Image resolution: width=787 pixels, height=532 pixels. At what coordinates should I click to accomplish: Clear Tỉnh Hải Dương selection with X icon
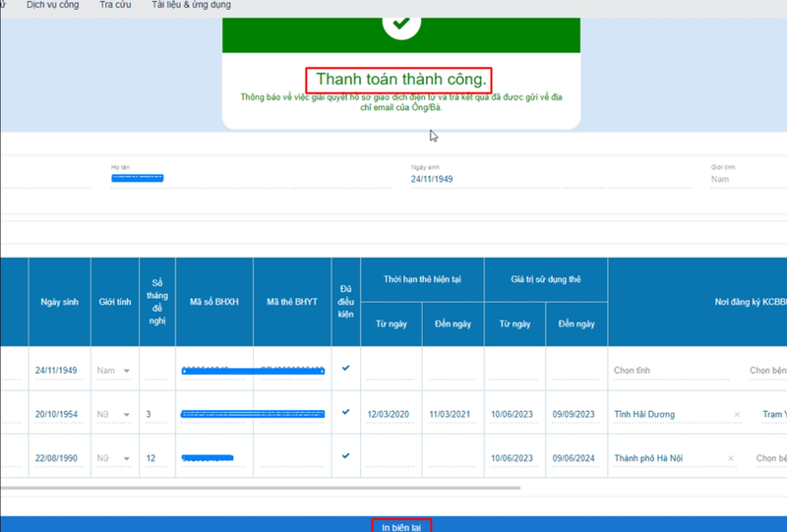737,415
